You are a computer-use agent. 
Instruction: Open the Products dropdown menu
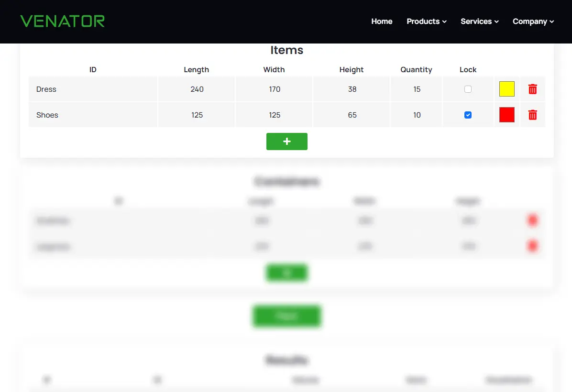click(x=426, y=21)
